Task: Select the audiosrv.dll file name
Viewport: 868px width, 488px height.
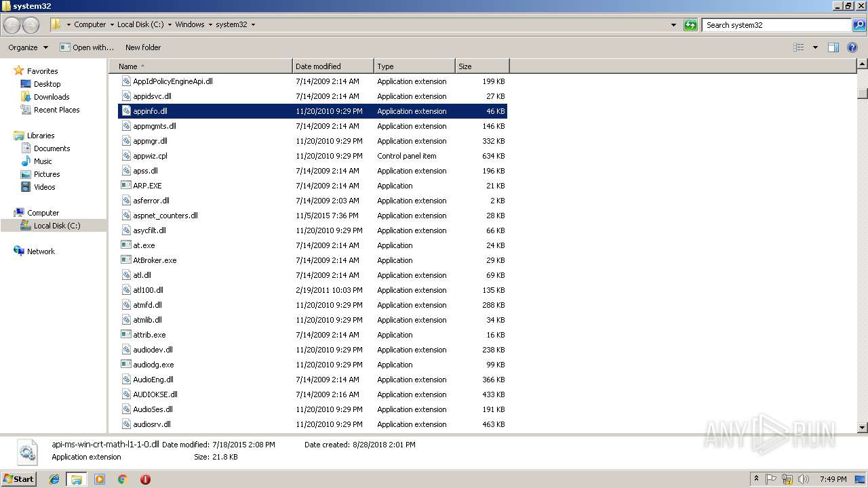Action: 152,424
